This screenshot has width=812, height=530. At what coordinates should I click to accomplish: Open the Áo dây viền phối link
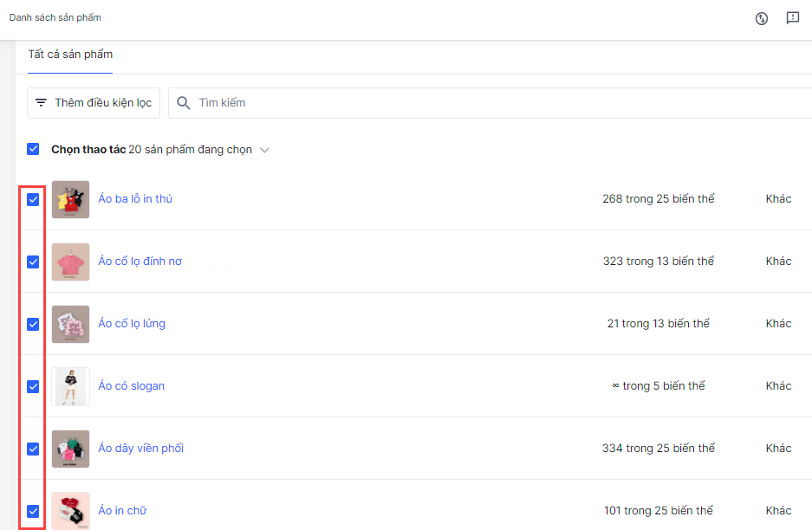(x=140, y=449)
